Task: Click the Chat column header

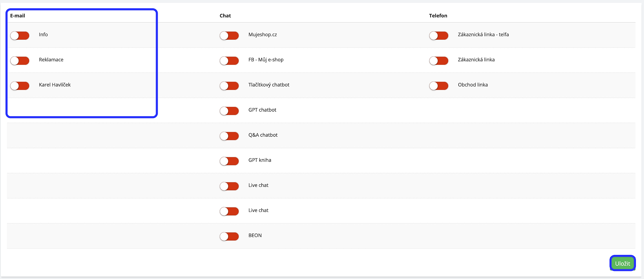Action: point(225,16)
